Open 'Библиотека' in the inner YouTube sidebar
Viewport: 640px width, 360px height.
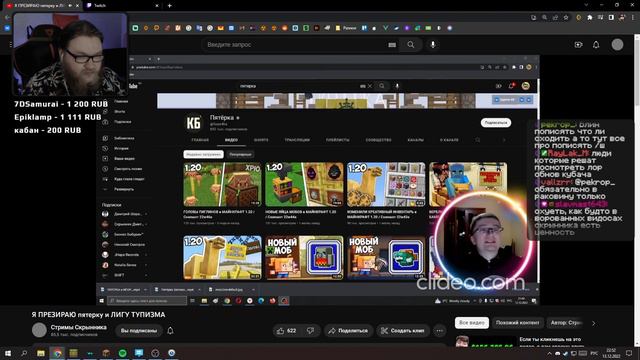coord(124,138)
